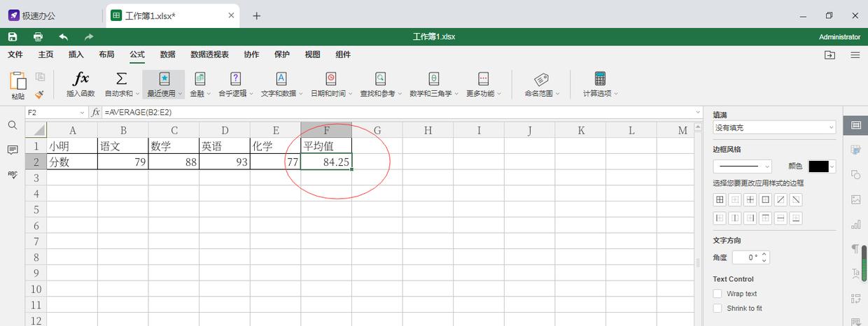Undo the last action

click(64, 36)
